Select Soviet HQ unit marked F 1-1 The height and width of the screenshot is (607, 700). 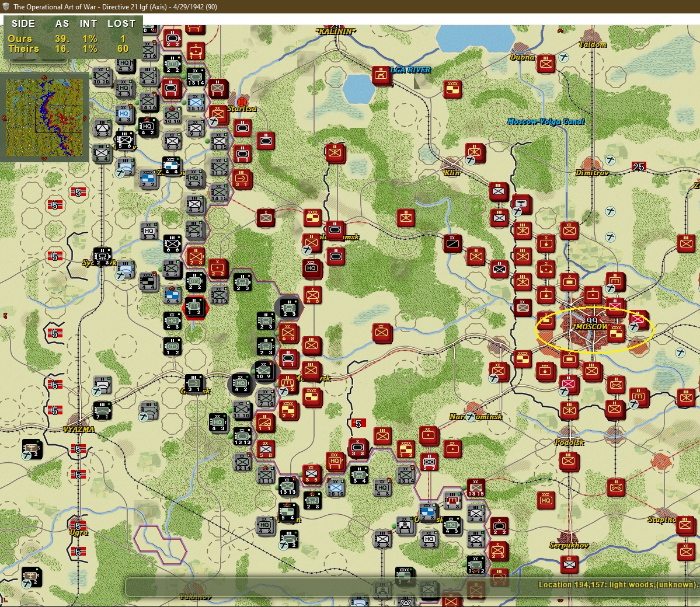click(x=335, y=461)
